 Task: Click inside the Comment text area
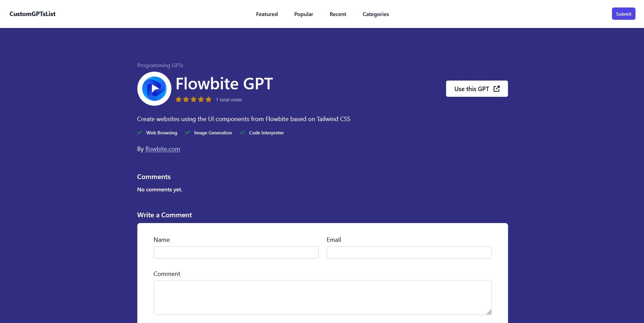tap(322, 297)
